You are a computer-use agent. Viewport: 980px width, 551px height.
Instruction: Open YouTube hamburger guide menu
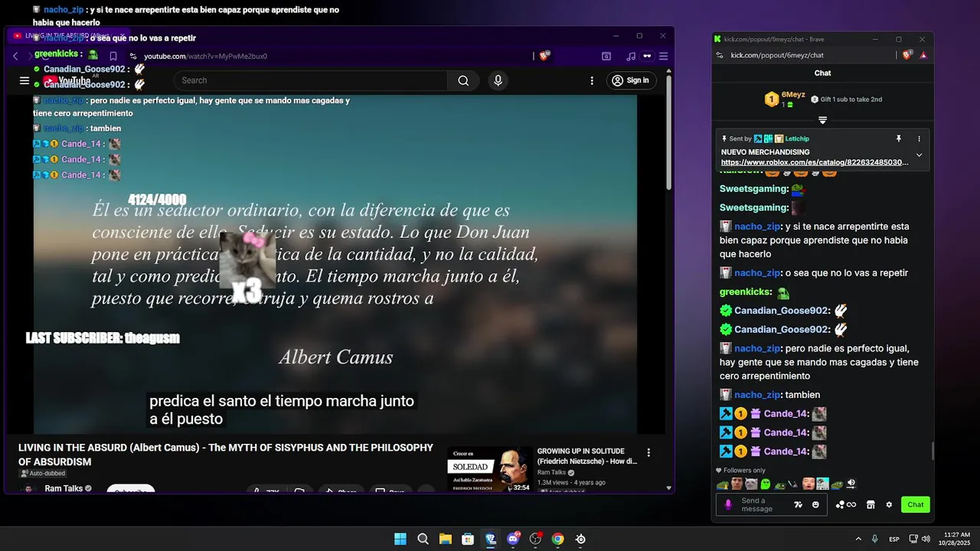point(24,80)
